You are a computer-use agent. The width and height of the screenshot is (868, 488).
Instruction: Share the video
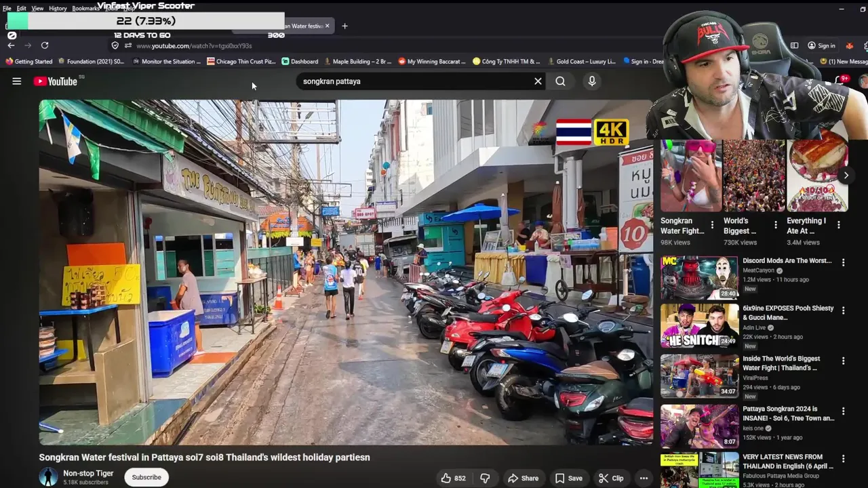(x=523, y=478)
